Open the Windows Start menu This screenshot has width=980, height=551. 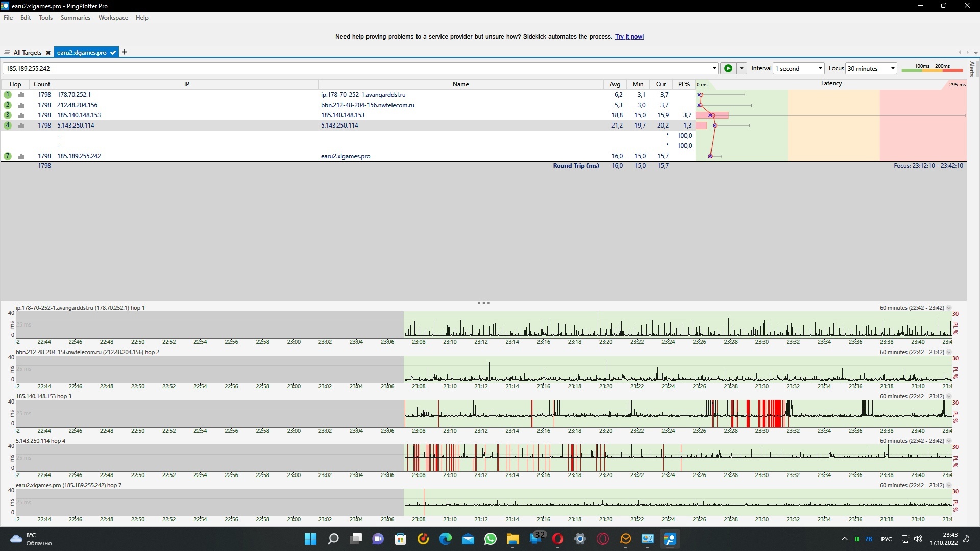coord(310,539)
